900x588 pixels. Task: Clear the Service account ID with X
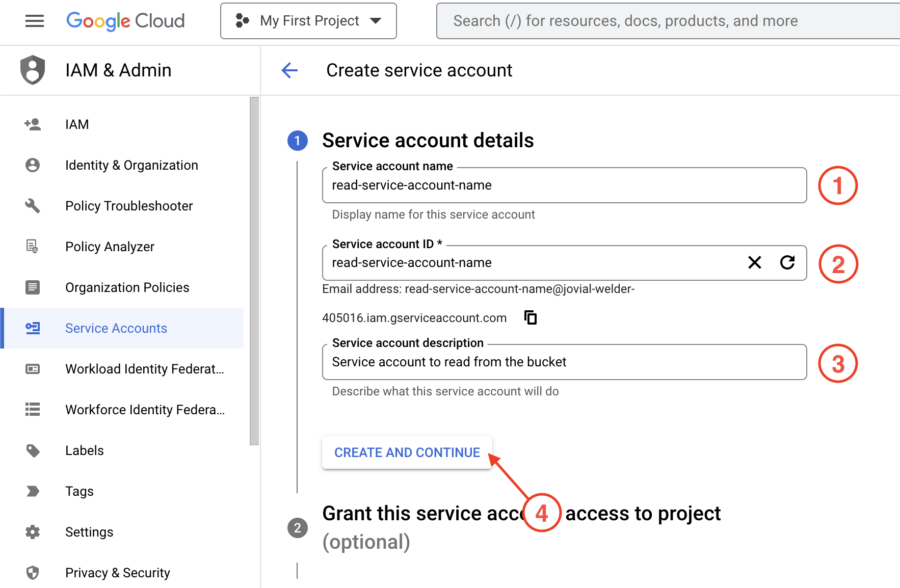pos(755,262)
